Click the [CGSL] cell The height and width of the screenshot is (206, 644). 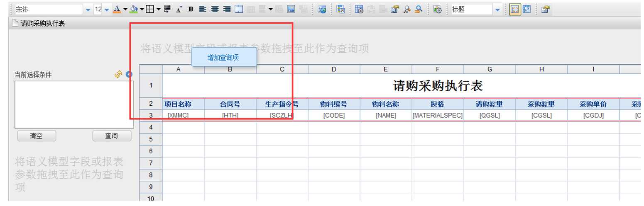tap(541, 116)
